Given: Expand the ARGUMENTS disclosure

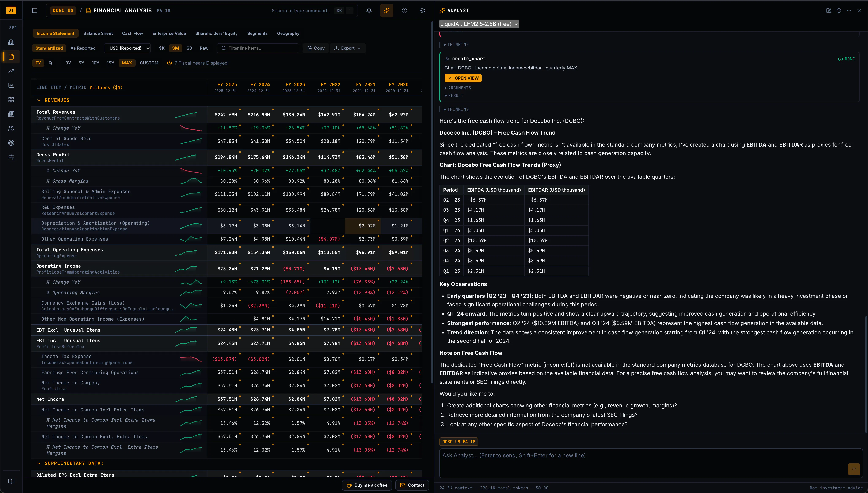Looking at the screenshot, I should [x=458, y=88].
